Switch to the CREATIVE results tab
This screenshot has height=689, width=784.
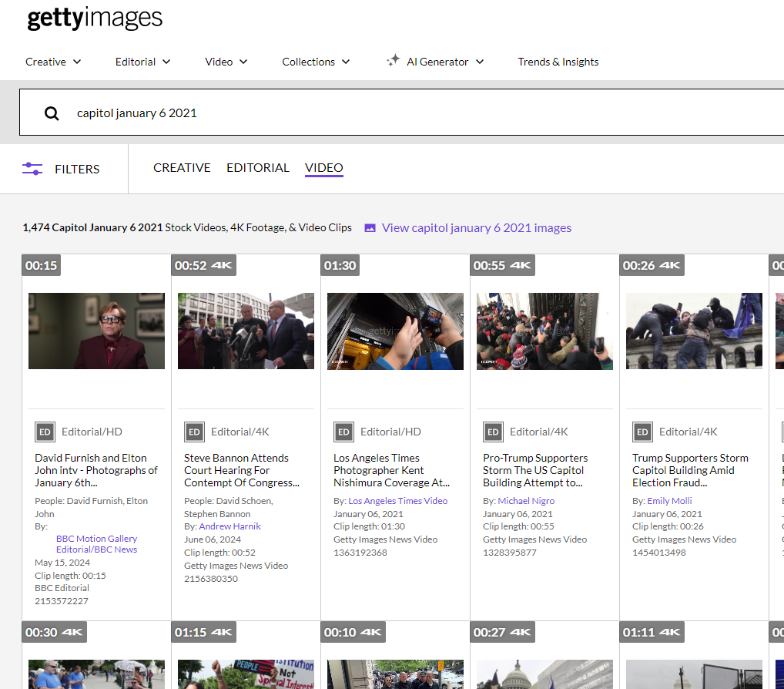(x=182, y=168)
